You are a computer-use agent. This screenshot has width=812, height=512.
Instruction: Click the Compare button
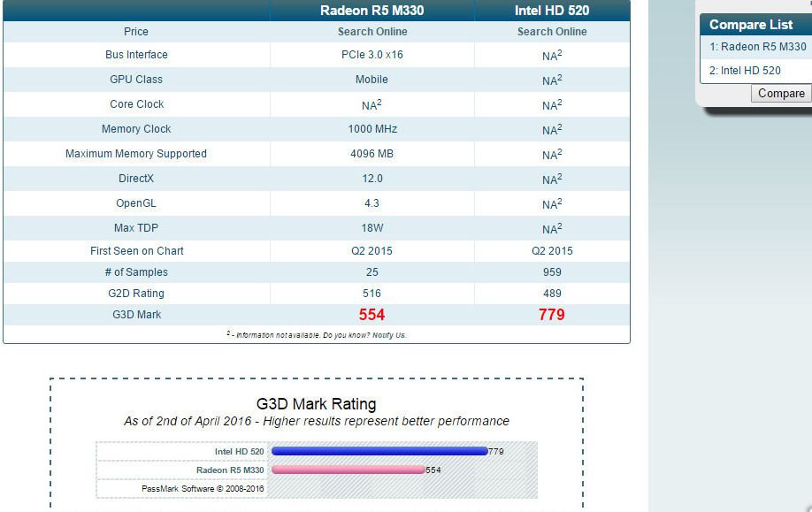pyautogui.click(x=781, y=93)
